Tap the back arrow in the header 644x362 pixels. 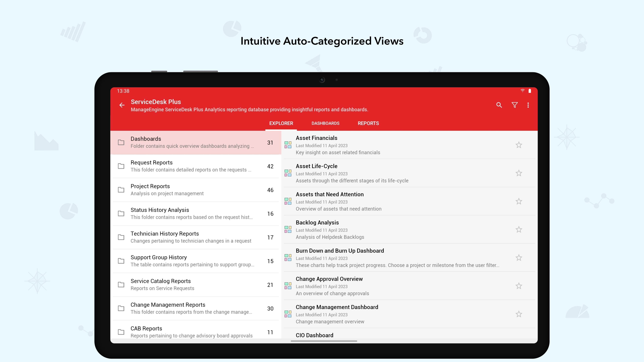pos(122,105)
